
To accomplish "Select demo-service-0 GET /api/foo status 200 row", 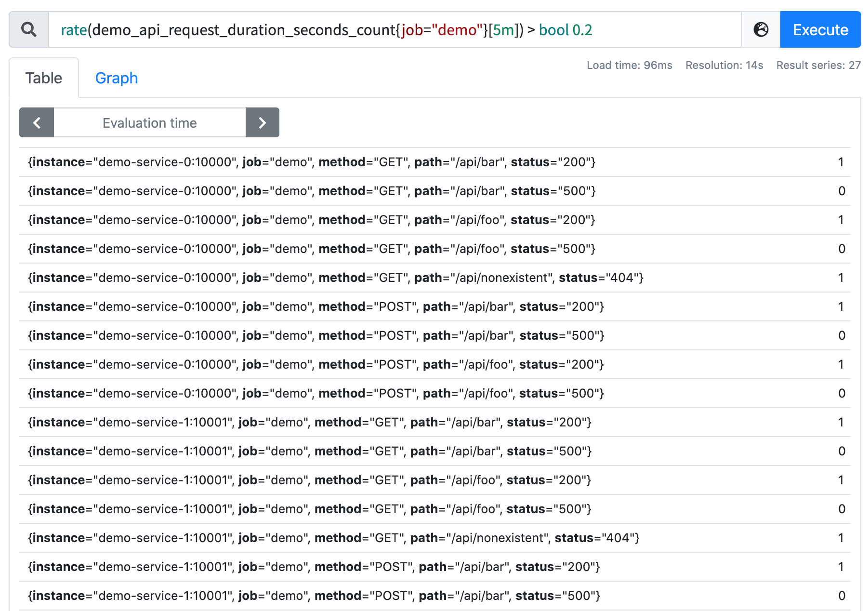I will pyautogui.click(x=435, y=220).
